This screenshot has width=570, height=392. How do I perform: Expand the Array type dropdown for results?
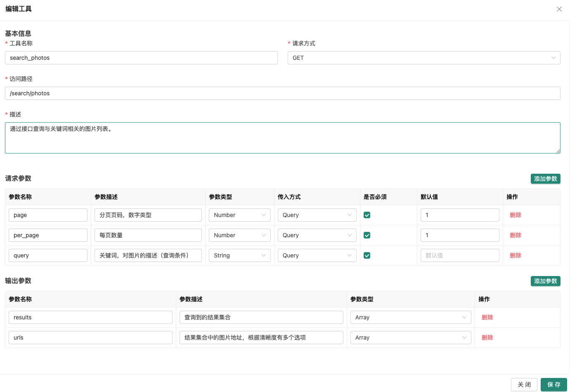coord(410,317)
